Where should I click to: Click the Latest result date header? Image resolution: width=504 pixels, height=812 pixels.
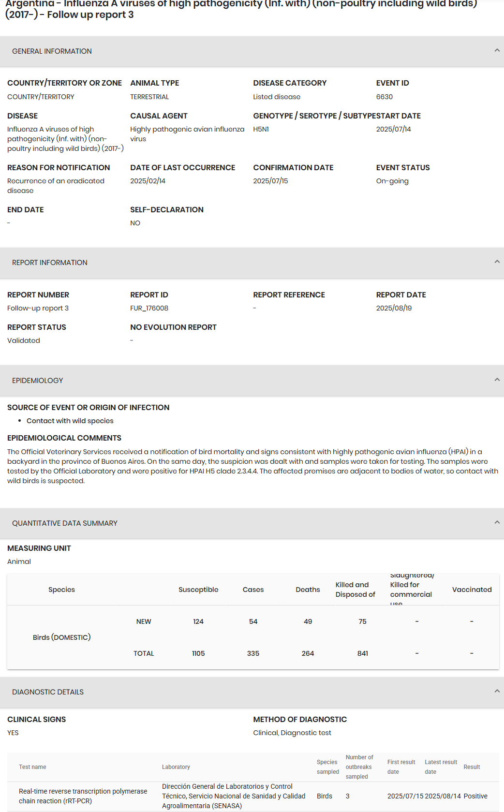tap(441, 767)
